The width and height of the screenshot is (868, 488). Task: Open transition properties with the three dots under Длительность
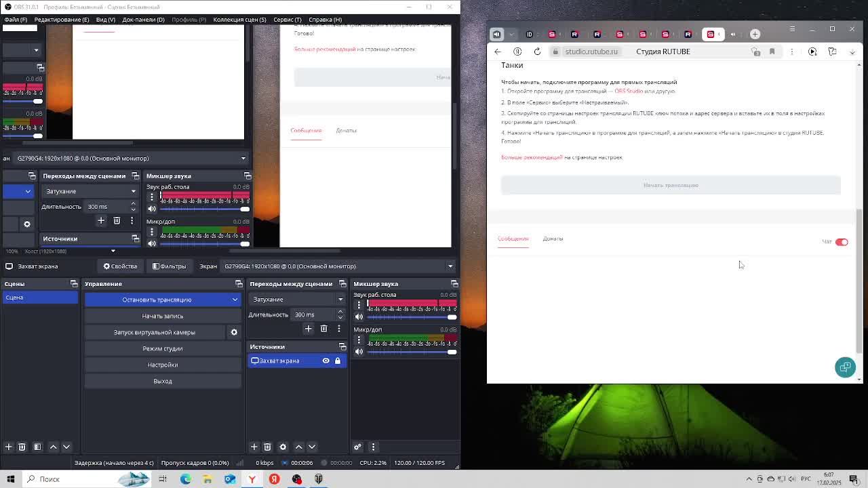(339, 329)
